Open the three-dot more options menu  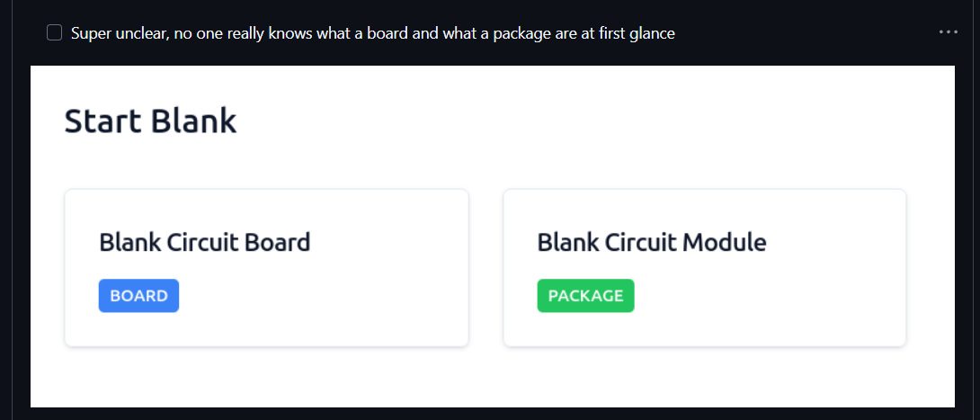coord(948,32)
